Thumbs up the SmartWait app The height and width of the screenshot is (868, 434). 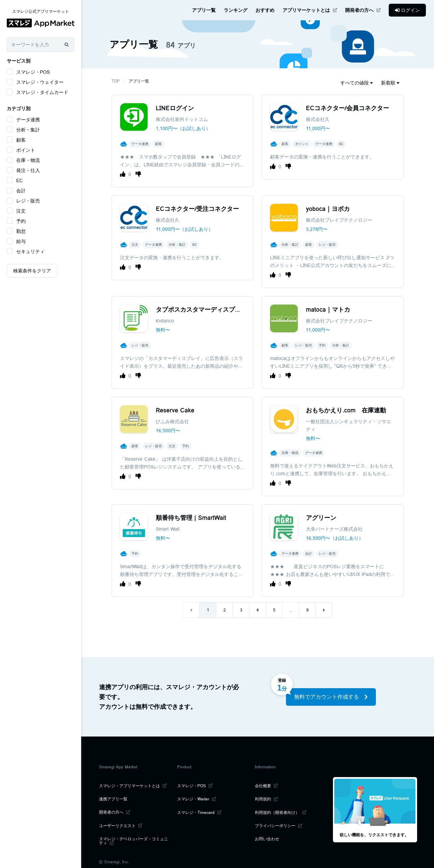coord(123,584)
